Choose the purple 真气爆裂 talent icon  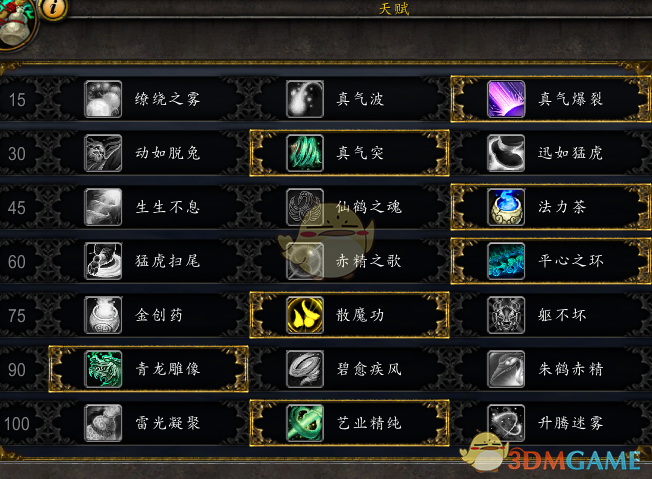click(506, 99)
